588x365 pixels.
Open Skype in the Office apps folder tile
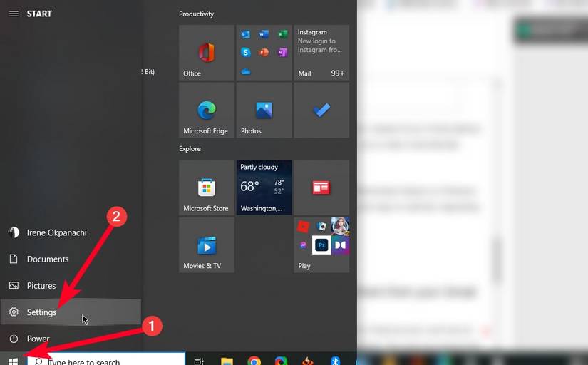click(246, 53)
